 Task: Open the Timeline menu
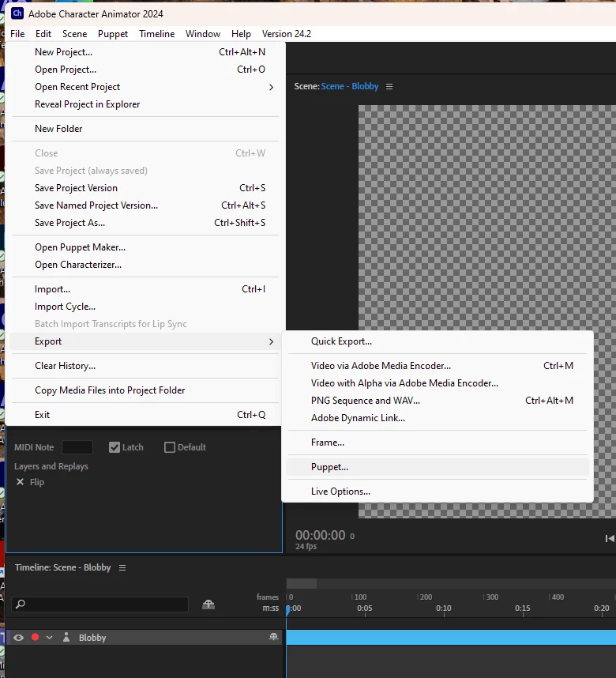(156, 34)
